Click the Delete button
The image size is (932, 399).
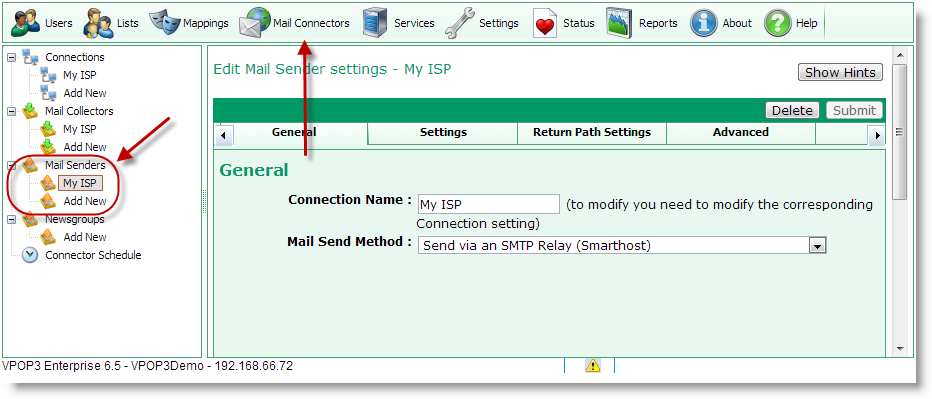pyautogui.click(x=792, y=110)
